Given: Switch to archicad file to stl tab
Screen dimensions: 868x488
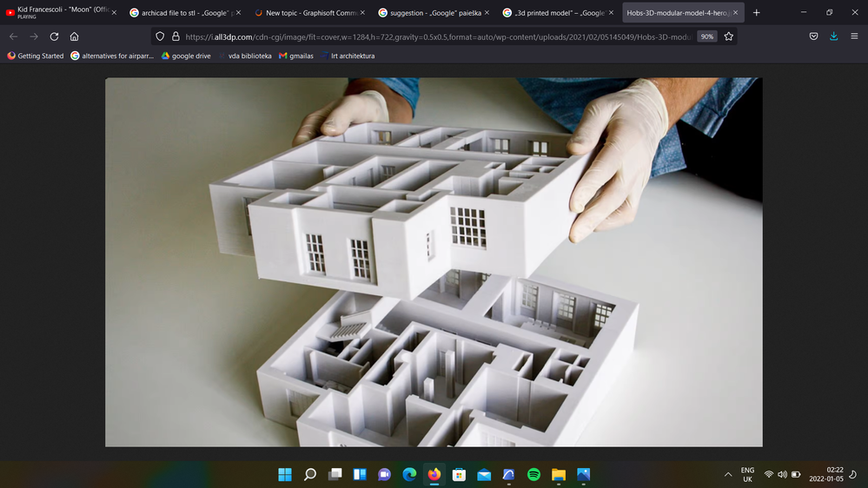Looking at the screenshot, I should coord(185,12).
